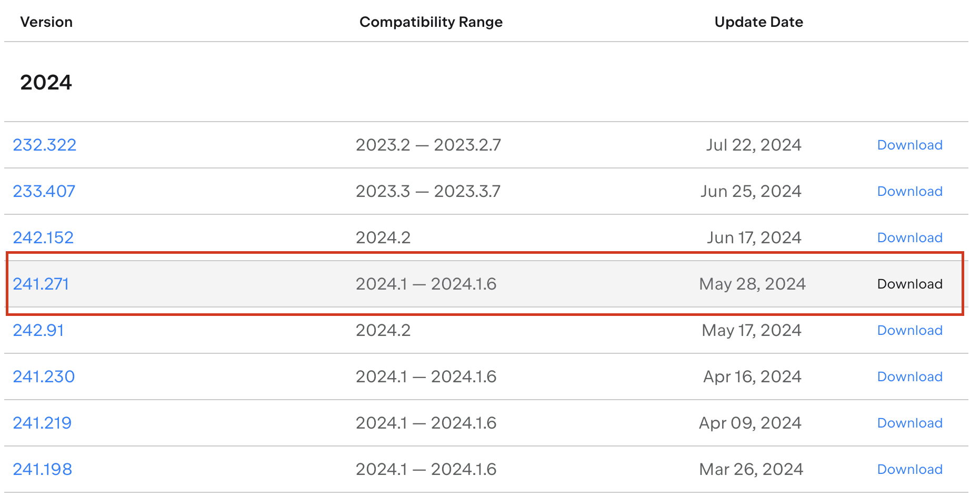The height and width of the screenshot is (496, 980).
Task: Click the Compatibility Range column header
Action: (x=431, y=22)
